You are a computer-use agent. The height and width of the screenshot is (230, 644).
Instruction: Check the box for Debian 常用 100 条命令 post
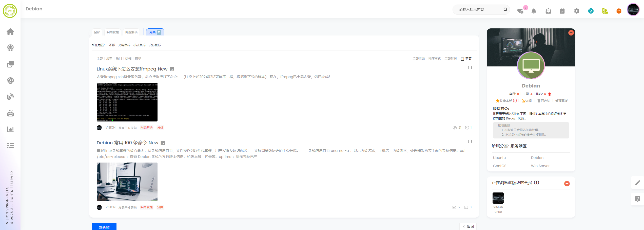470,141
